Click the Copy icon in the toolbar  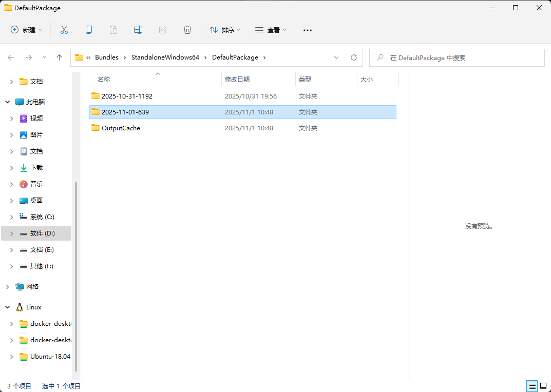[89, 30]
